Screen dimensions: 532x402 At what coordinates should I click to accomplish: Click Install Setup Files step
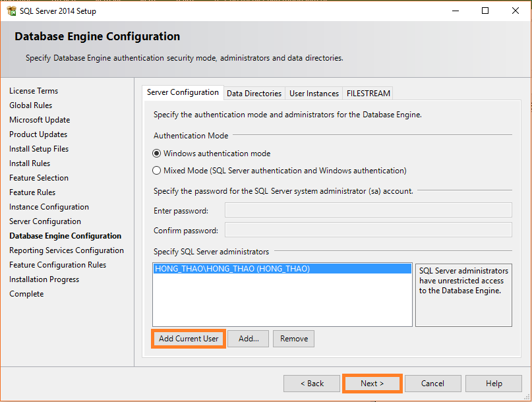pos(39,149)
